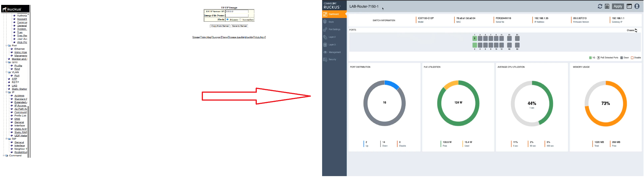
Task: Open Port Settings in the sidebar
Action: [334, 29]
